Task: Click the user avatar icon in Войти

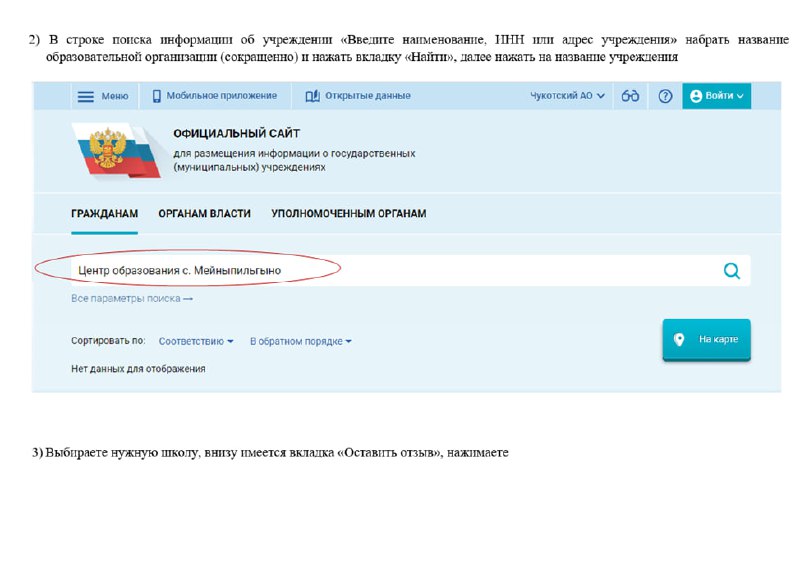Action: (696, 96)
